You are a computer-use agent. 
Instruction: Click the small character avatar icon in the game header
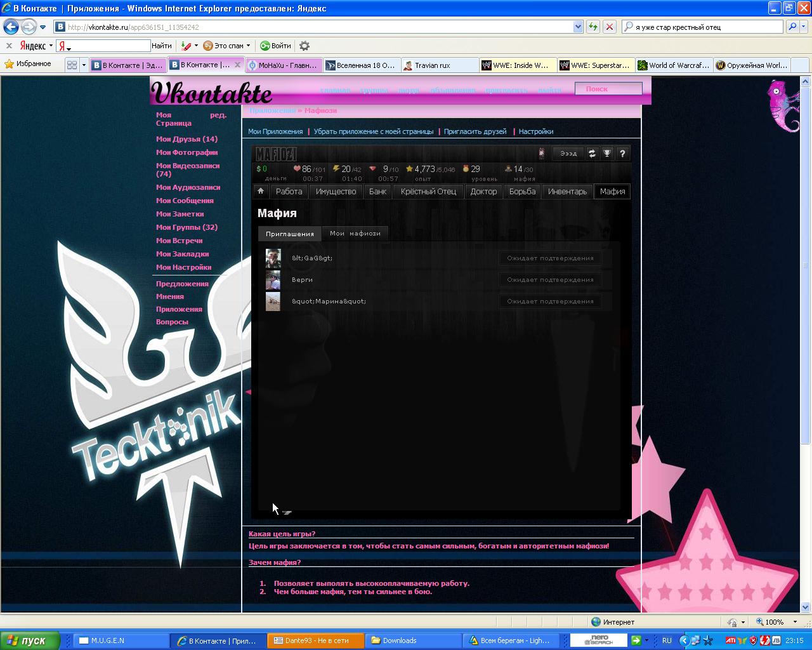click(x=541, y=153)
